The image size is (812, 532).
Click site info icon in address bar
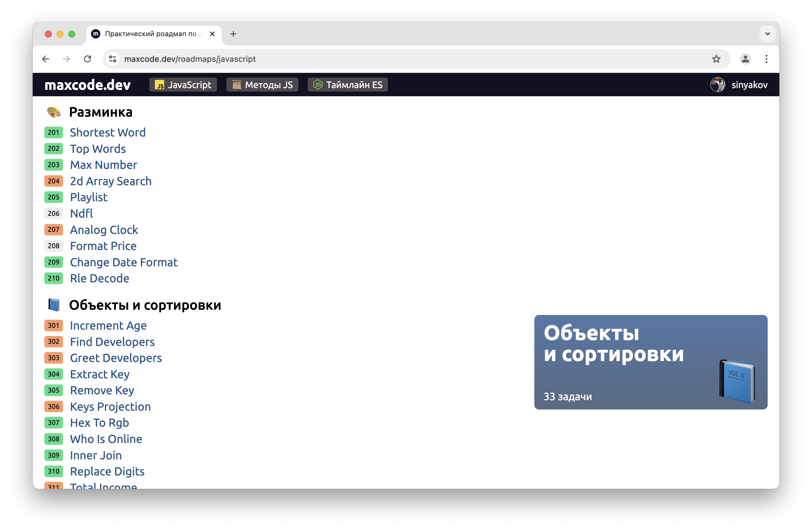click(113, 59)
